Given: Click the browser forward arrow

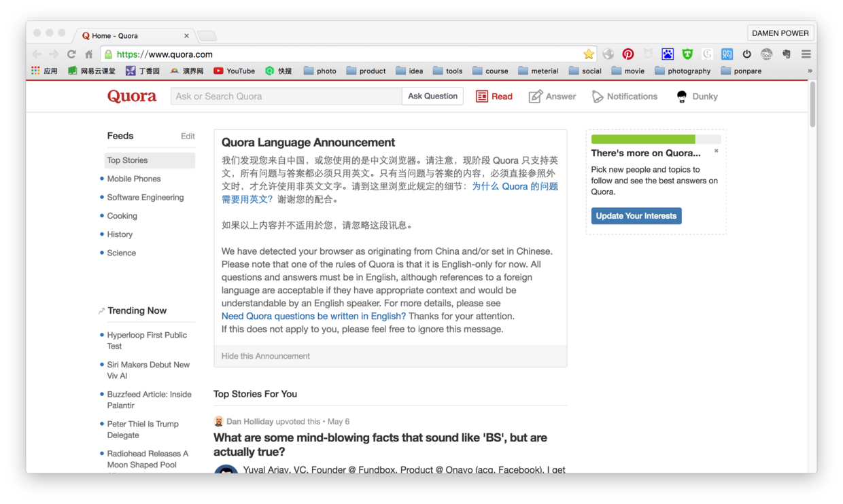Looking at the screenshot, I should pos(54,54).
